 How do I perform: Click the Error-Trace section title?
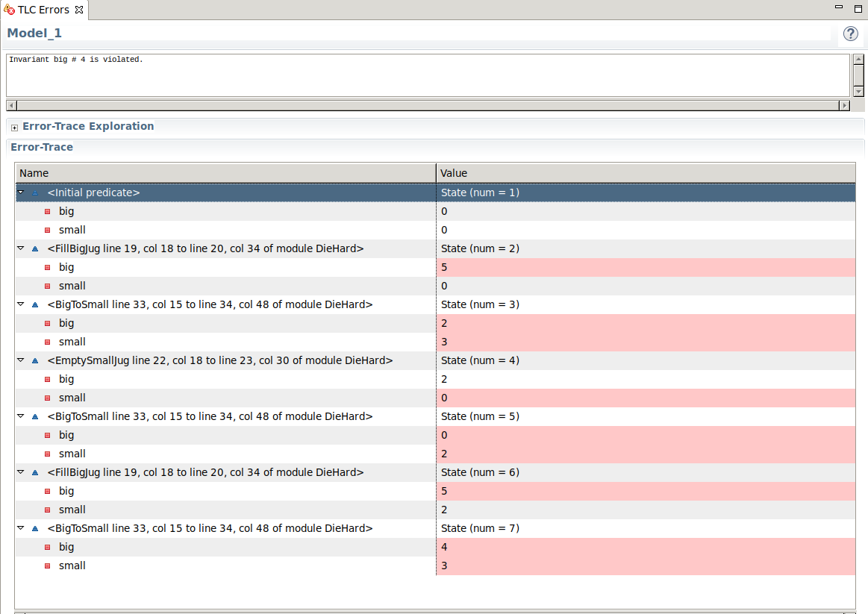click(42, 147)
